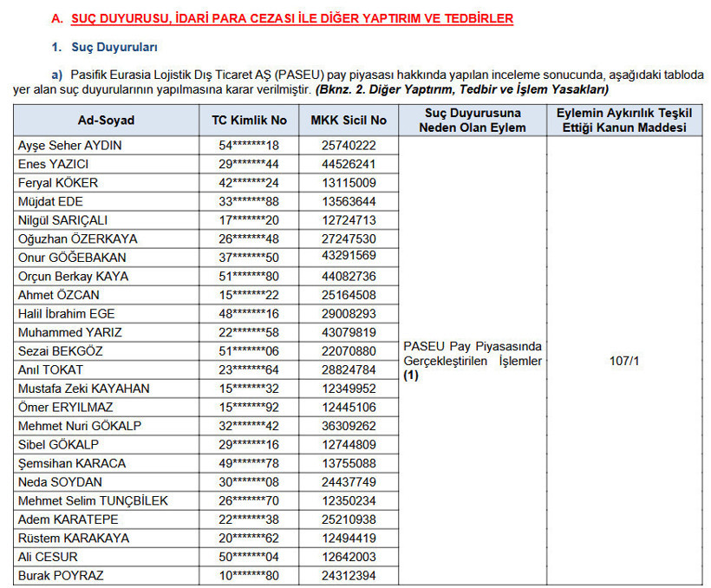Select the name 'Sezai BEKGÖZ'
The height and width of the screenshot is (588, 711).
(x=61, y=351)
